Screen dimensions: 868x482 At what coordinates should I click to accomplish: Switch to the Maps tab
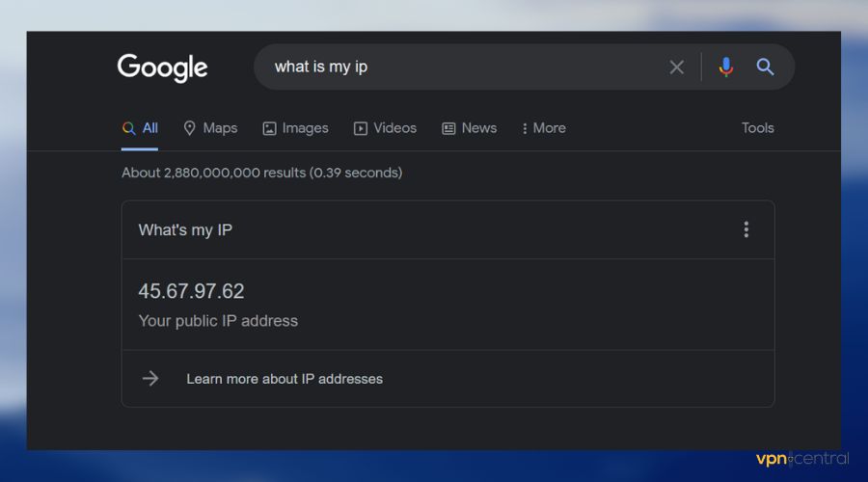click(x=210, y=128)
